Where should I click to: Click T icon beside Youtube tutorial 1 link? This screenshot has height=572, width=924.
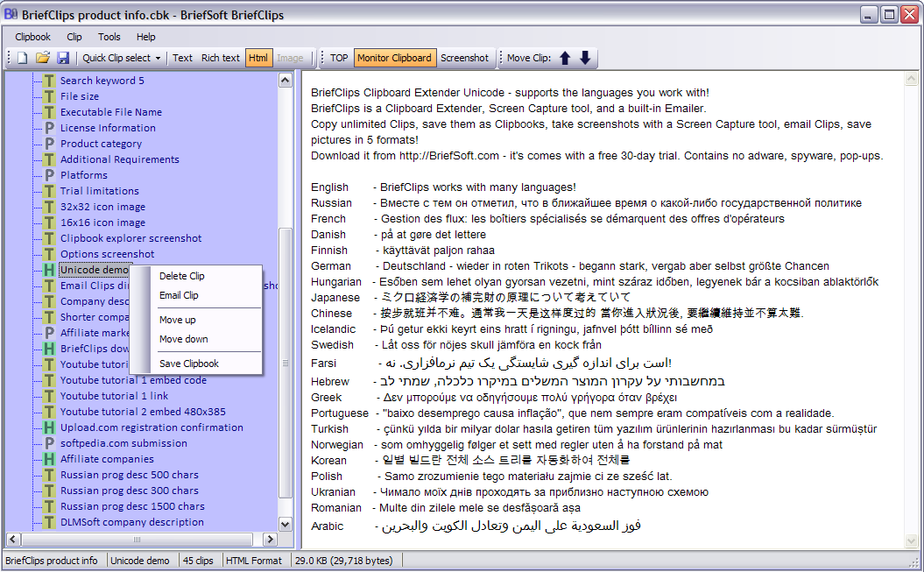[x=50, y=397]
